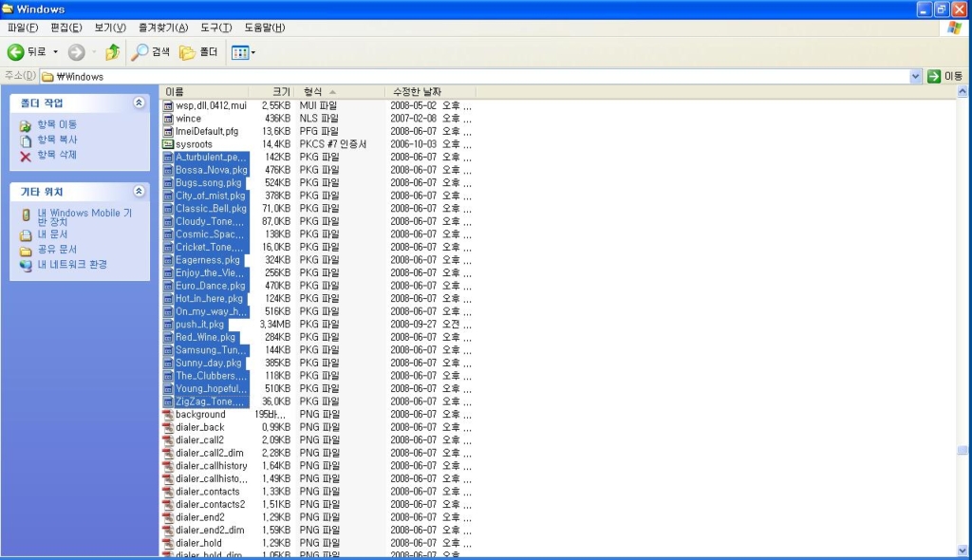This screenshot has height=560, width=972.
Task: Select the dialer_back PNG file icon
Action: (168, 427)
